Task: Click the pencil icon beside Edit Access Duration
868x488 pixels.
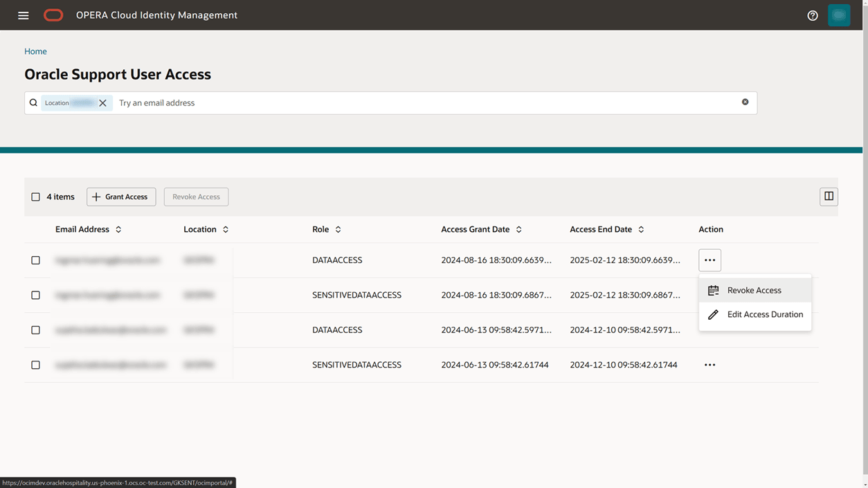Action: pos(713,314)
